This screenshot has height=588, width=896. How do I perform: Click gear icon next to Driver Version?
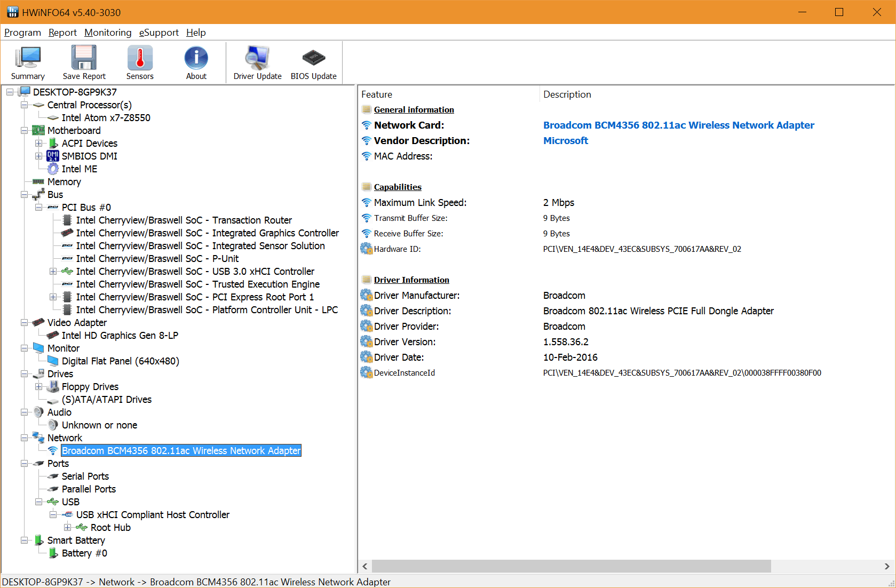367,341
